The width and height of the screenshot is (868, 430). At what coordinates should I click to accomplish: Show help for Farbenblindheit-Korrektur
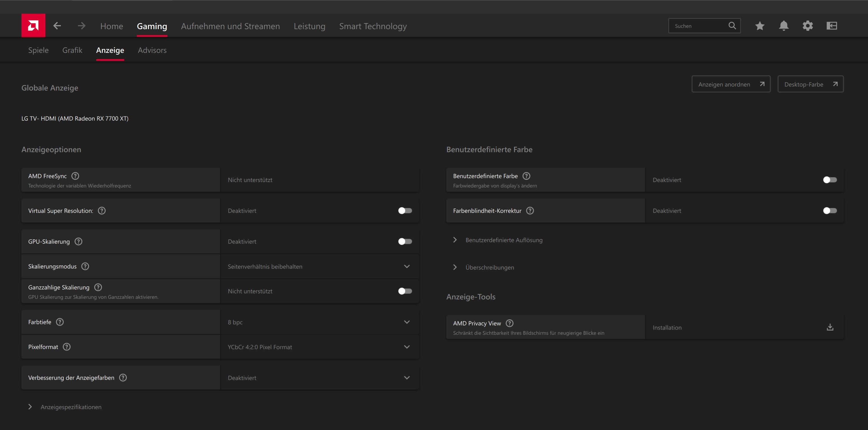[x=530, y=211]
